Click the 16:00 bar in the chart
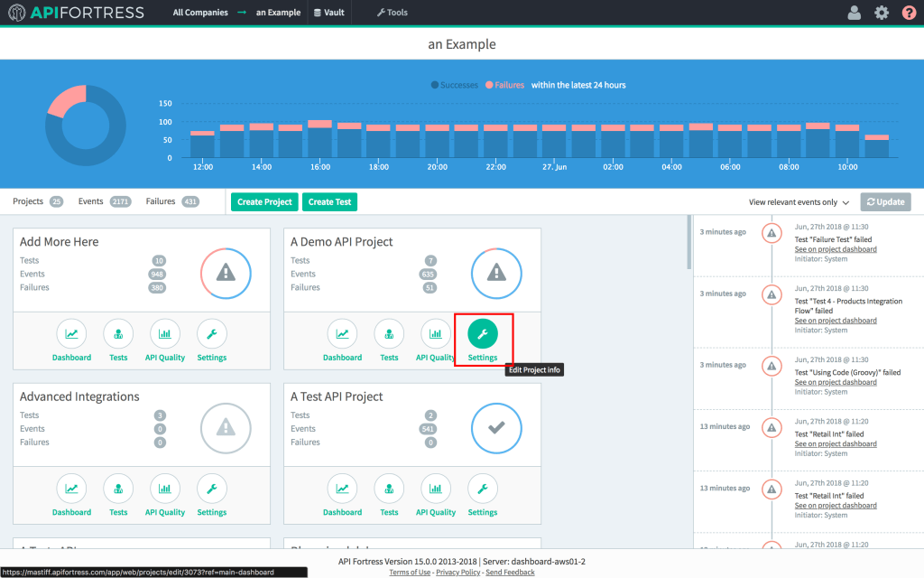The image size is (924, 578). pos(319,140)
